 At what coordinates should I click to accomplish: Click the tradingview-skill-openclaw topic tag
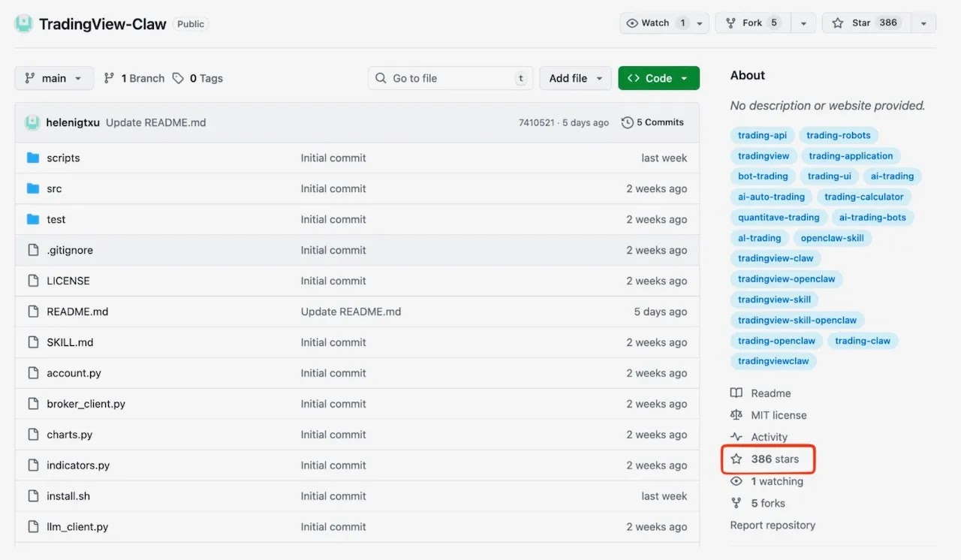(x=797, y=320)
